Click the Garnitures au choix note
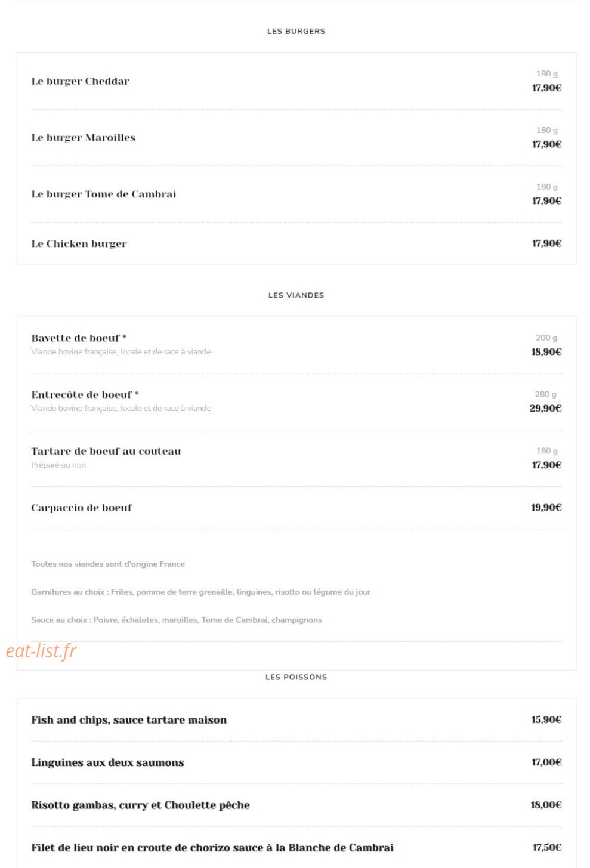The image size is (590, 868). pos(200,592)
